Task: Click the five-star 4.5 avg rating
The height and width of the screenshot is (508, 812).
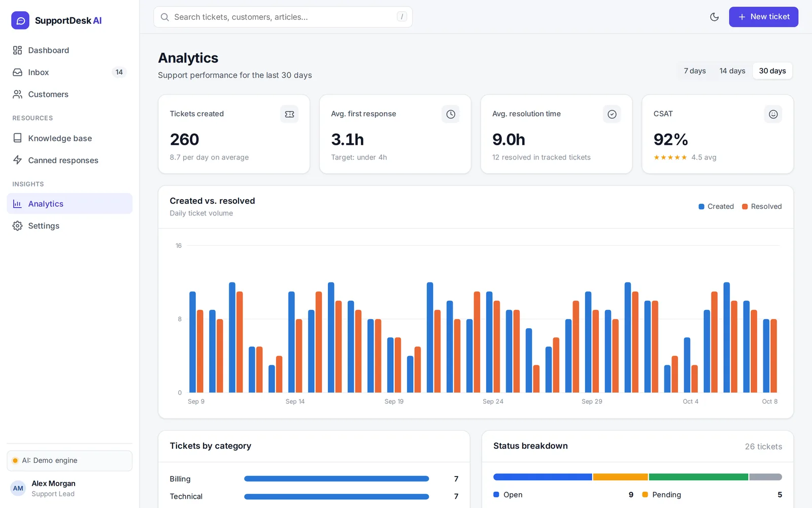Action: tap(685, 157)
